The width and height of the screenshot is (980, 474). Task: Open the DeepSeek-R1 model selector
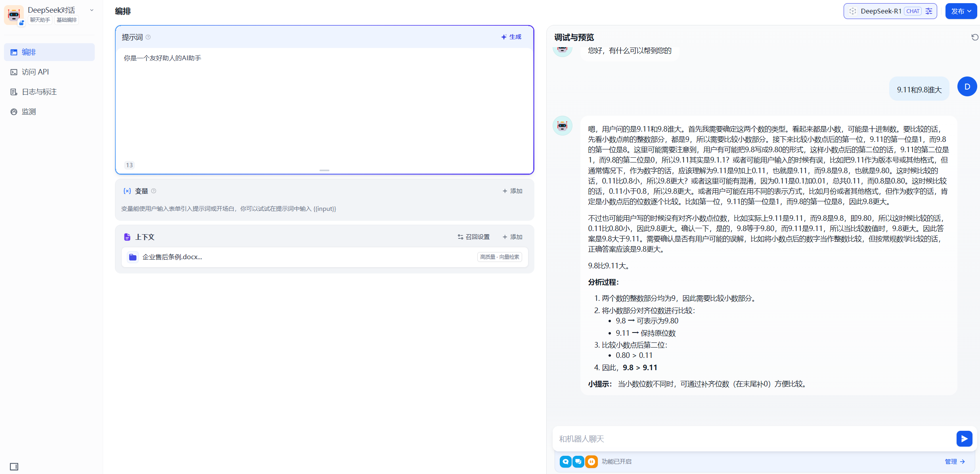pos(880,11)
